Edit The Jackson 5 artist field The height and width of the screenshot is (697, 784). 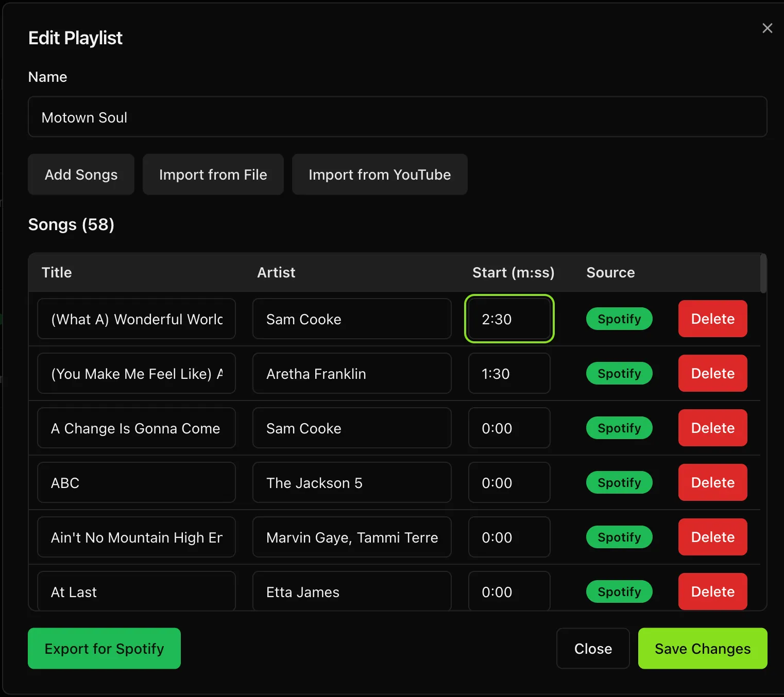point(352,482)
